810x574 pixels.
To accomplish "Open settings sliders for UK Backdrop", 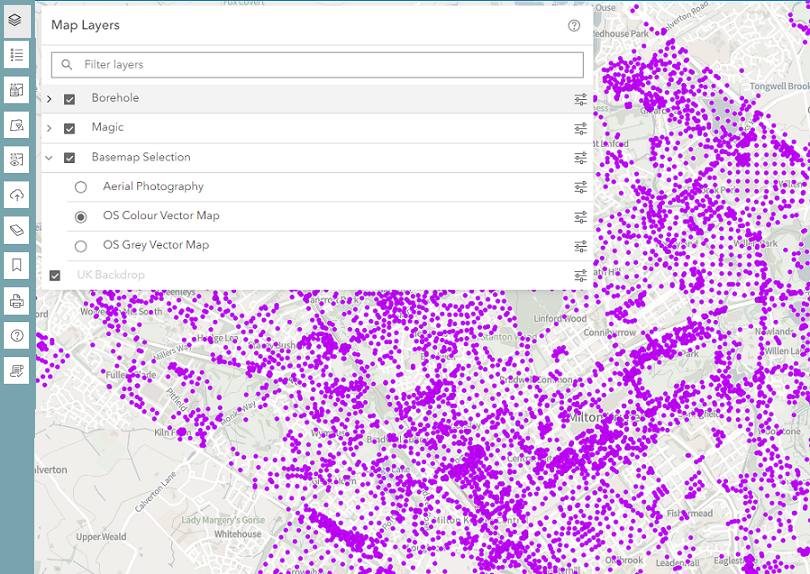I will click(x=581, y=275).
